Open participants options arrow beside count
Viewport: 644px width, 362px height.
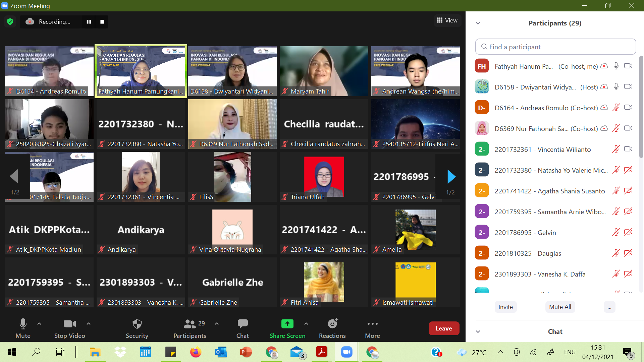[x=217, y=324]
